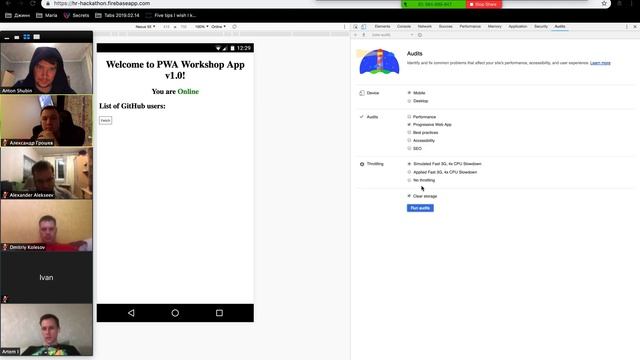The width and height of the screenshot is (640, 360).
Task: Select the Mobile device radio button
Action: pyautogui.click(x=409, y=93)
